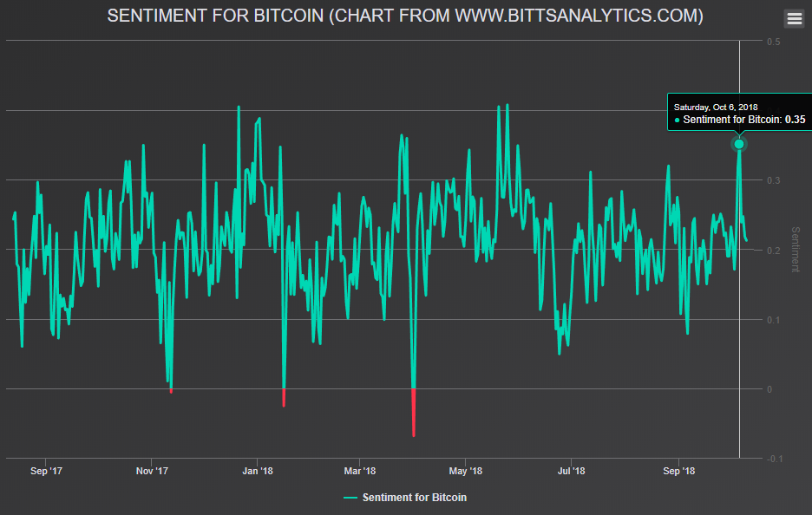Click the red negative spike after Jan '18
The width and height of the screenshot is (812, 515).
(284, 397)
